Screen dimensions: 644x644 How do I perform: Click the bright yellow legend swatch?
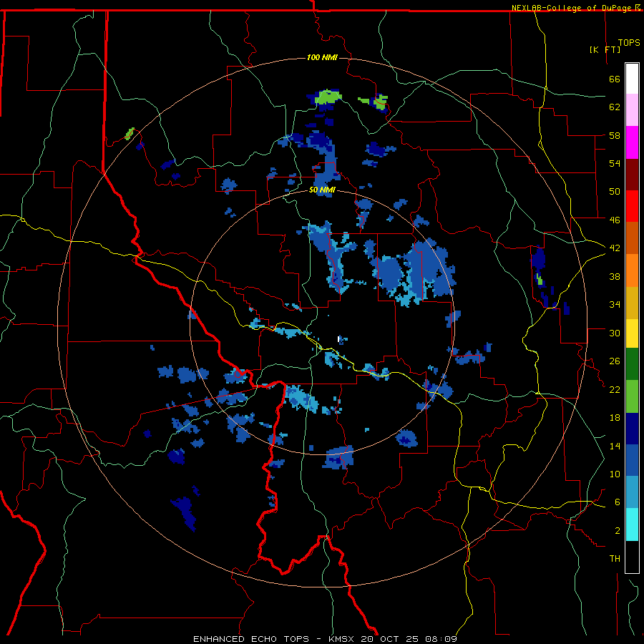click(x=632, y=333)
